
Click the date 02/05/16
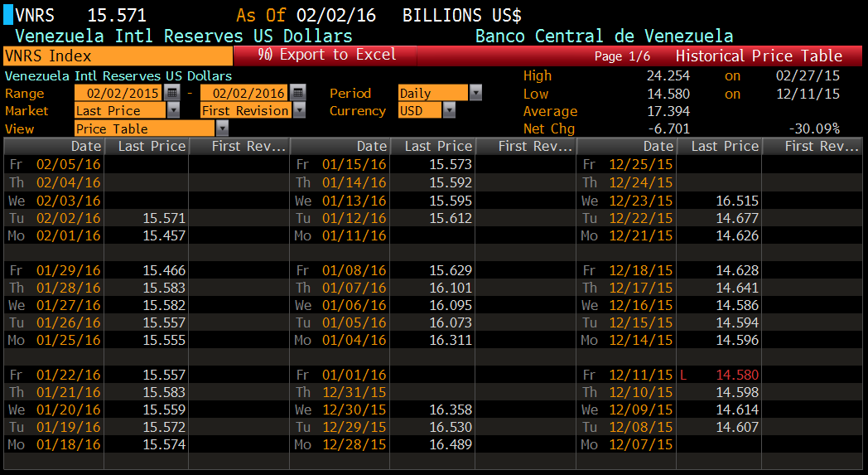click(x=69, y=164)
